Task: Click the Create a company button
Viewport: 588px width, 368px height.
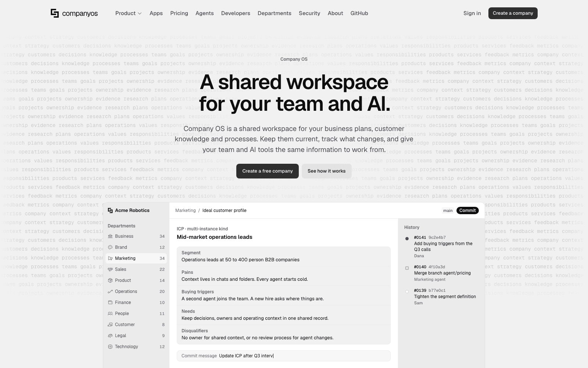Action: (513, 13)
